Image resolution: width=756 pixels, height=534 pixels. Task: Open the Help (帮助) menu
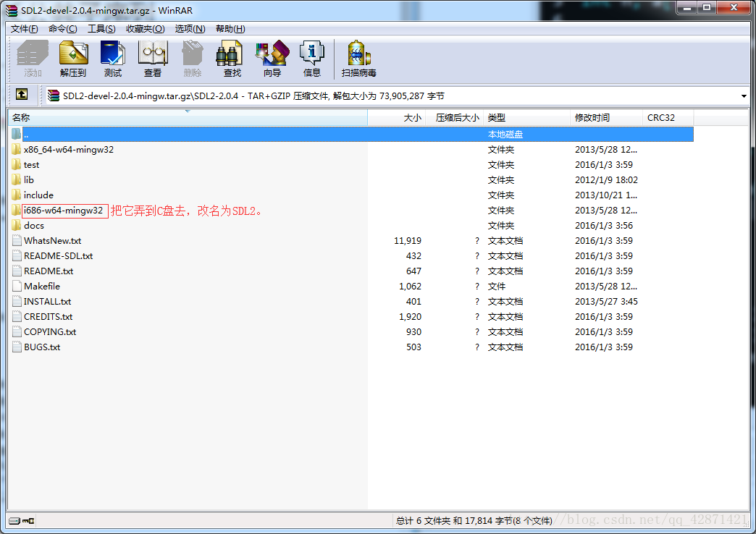coord(230,29)
